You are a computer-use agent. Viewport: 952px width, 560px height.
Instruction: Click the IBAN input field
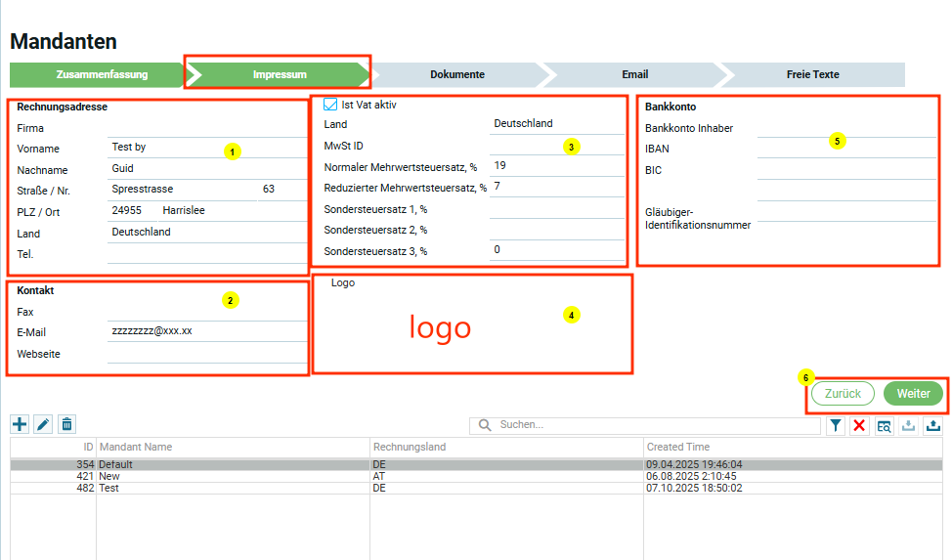[x=845, y=150]
